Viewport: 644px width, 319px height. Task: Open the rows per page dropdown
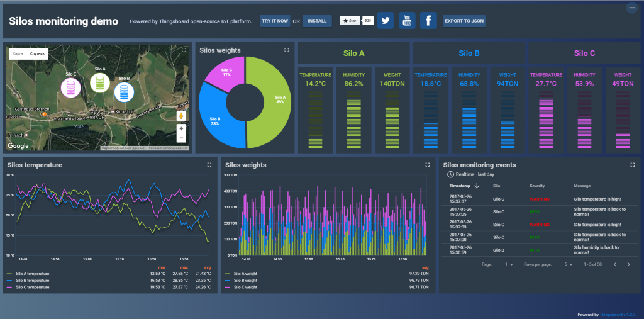coord(569,264)
